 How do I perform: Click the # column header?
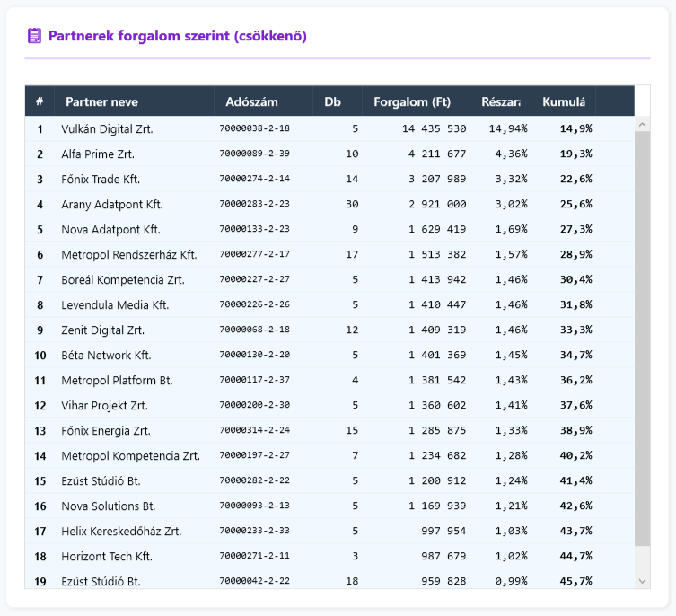click(40, 101)
